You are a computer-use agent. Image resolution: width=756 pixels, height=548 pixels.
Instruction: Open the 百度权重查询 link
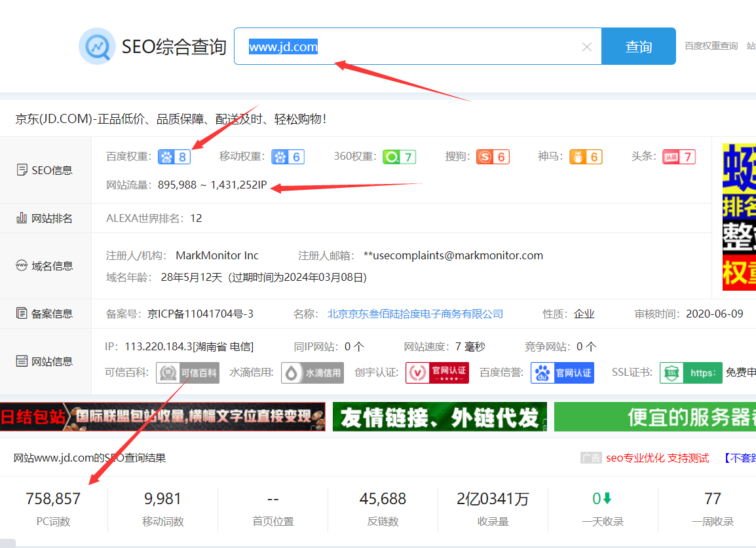point(711,46)
